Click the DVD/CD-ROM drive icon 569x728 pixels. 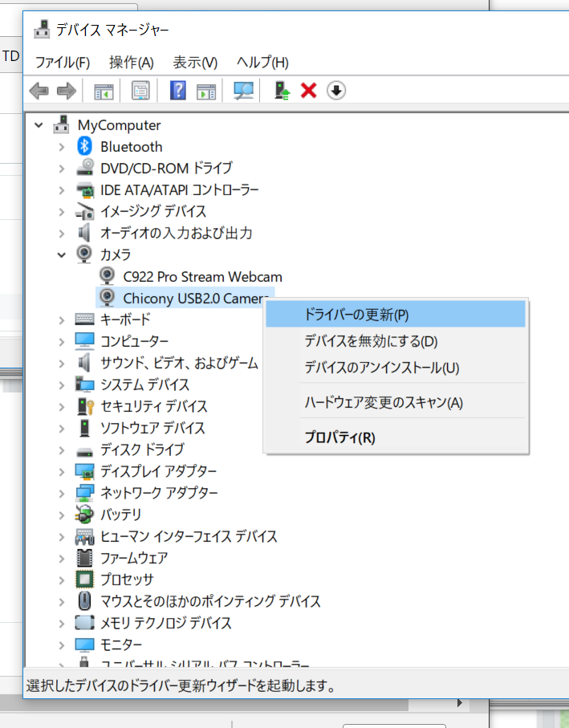[x=85, y=168]
